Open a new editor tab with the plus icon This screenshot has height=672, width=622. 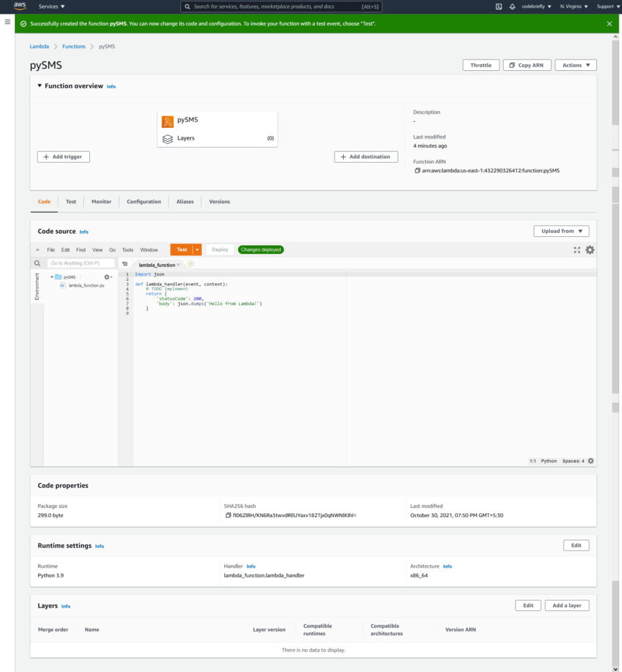pyautogui.click(x=190, y=262)
